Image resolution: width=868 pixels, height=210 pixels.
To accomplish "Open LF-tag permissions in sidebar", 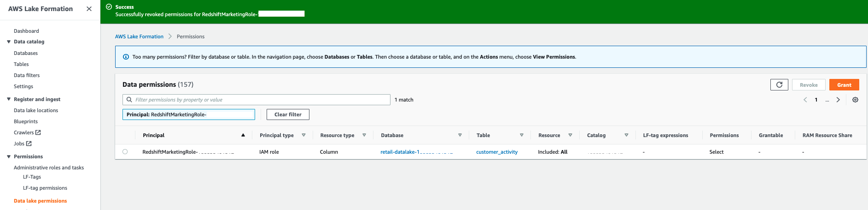I will click(x=45, y=188).
